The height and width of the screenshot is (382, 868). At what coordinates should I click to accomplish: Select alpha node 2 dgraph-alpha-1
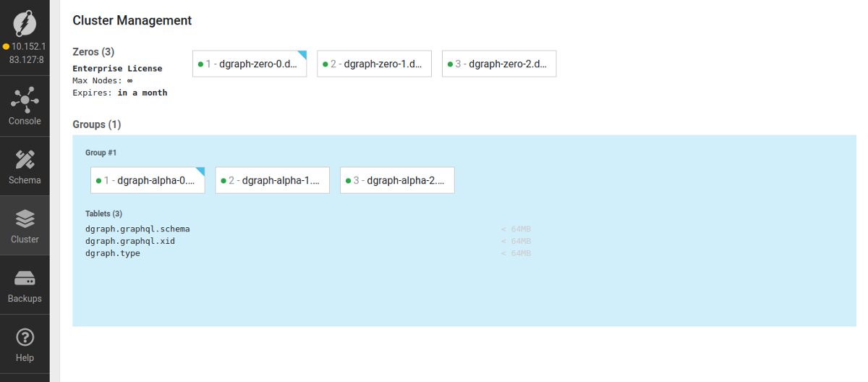pyautogui.click(x=272, y=180)
